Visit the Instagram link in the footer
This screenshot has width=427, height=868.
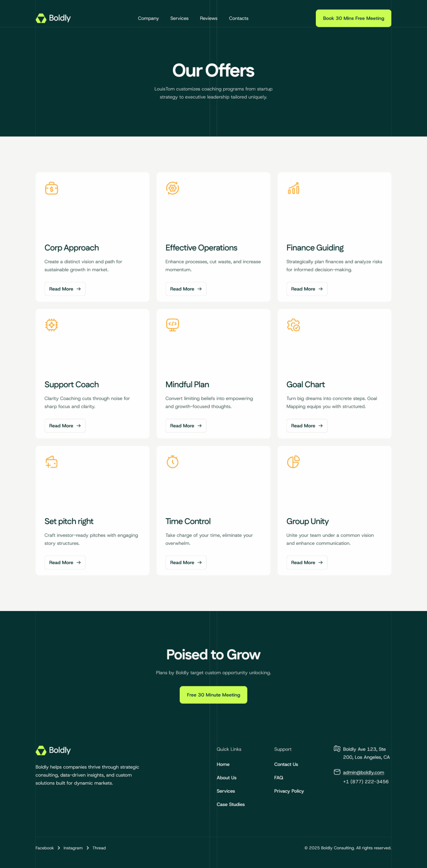tap(73, 848)
